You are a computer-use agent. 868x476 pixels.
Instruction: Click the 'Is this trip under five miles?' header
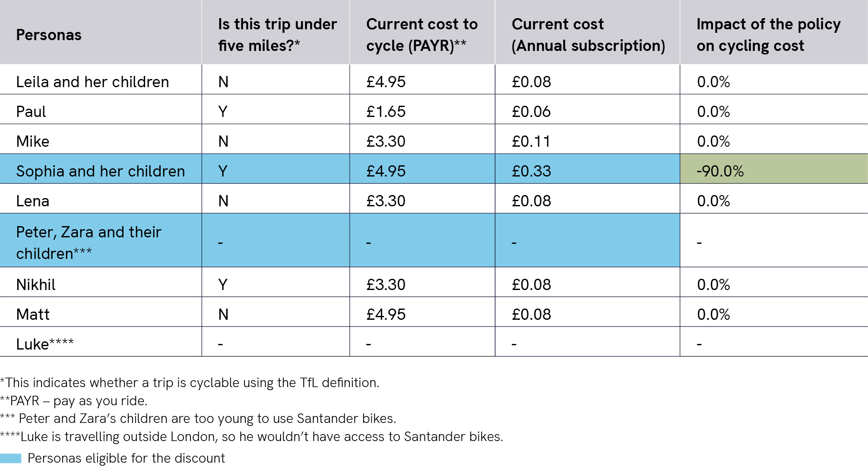click(x=277, y=35)
